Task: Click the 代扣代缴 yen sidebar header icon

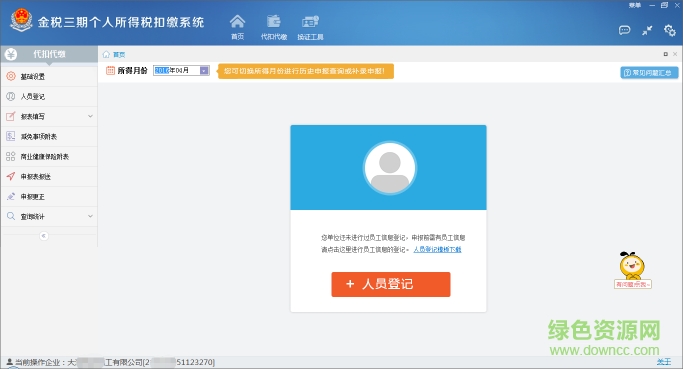Action: pyautogui.click(x=11, y=54)
